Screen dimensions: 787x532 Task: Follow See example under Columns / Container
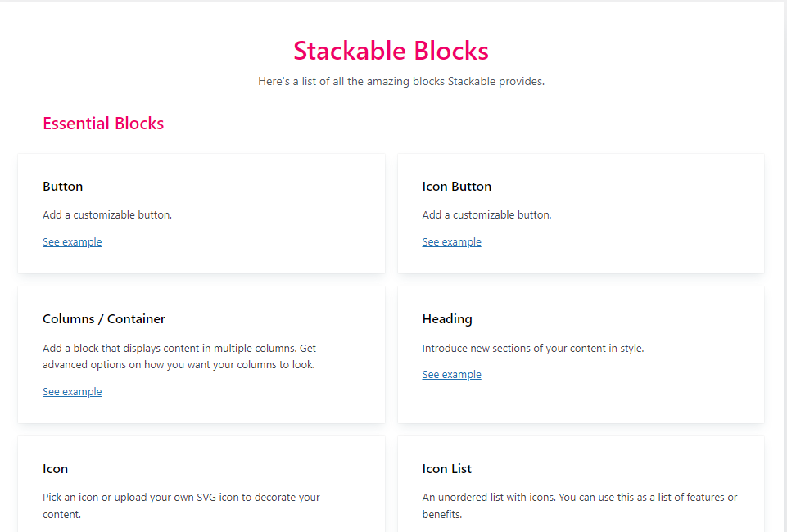click(x=72, y=392)
